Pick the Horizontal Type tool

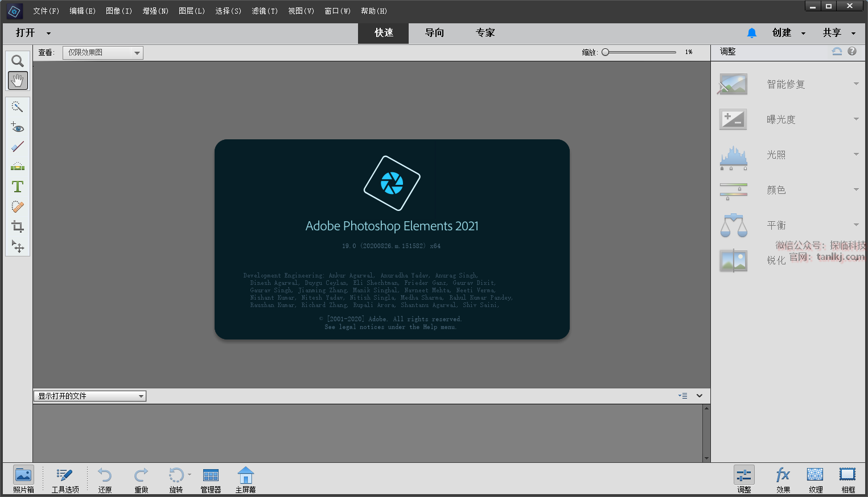pos(18,187)
